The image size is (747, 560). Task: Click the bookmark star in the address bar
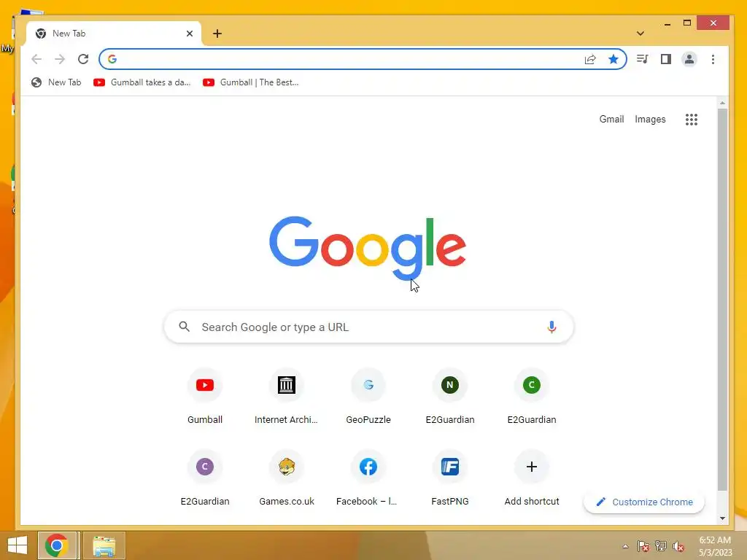pyautogui.click(x=613, y=59)
